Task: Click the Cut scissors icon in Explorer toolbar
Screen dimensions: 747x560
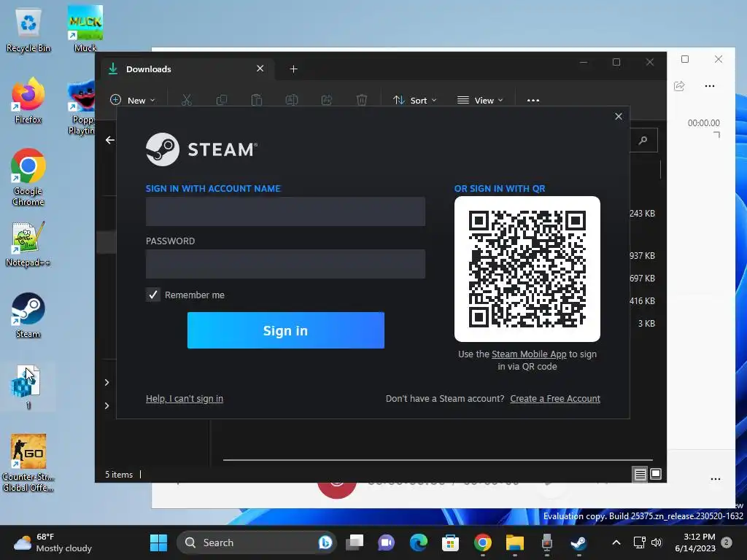Action: pos(186,100)
